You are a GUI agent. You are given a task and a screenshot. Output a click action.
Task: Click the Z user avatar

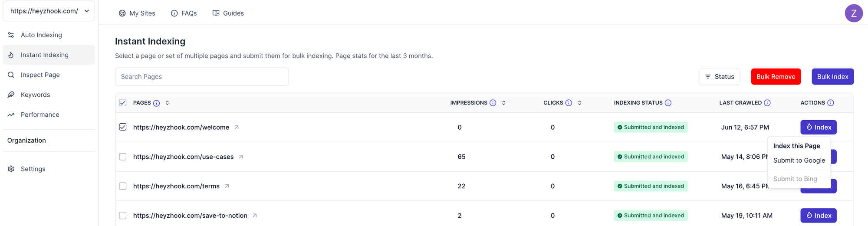853,13
